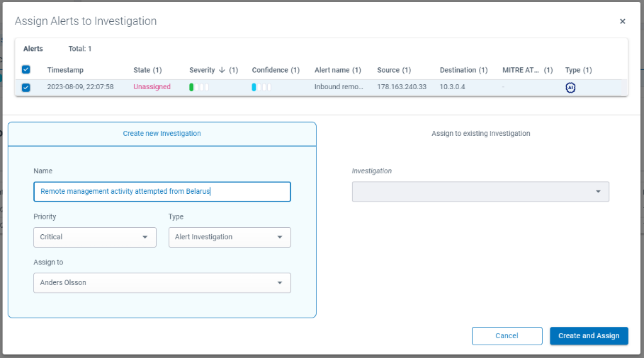
Task: Click the Total: 1 alerts count
Action: point(79,49)
